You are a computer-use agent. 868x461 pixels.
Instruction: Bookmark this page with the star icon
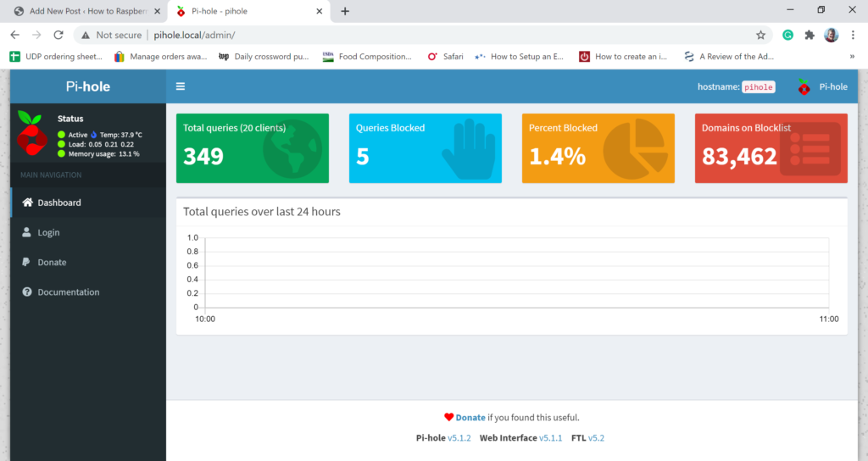click(760, 35)
